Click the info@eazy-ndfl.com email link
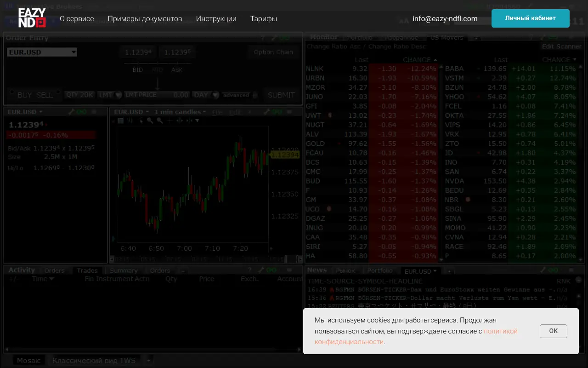 pyautogui.click(x=445, y=19)
